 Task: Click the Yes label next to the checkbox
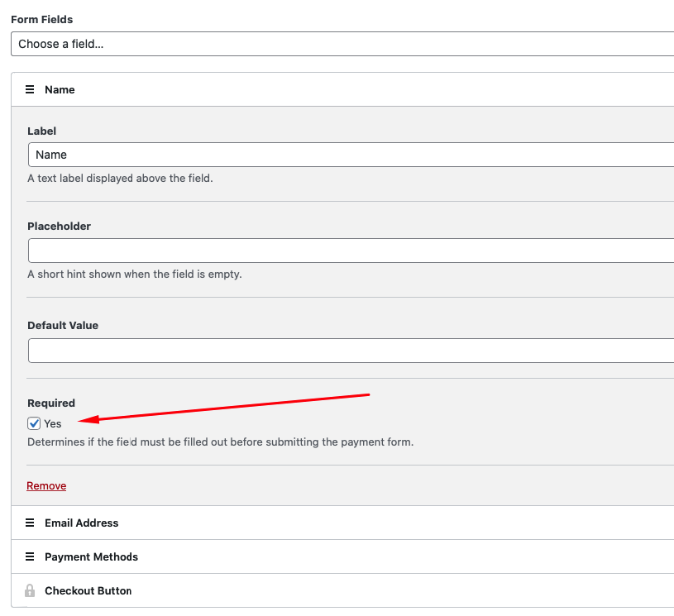coord(53,423)
